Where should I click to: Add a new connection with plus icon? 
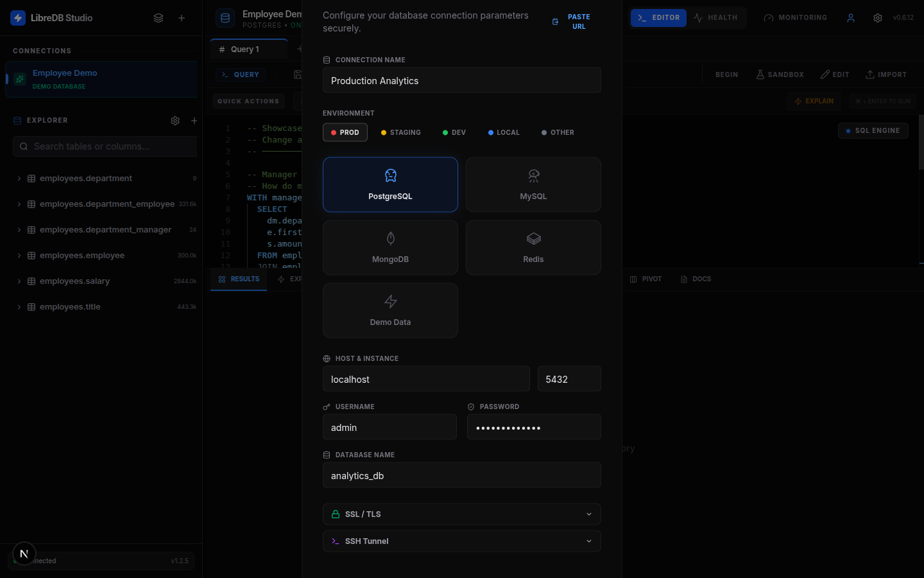click(x=182, y=18)
